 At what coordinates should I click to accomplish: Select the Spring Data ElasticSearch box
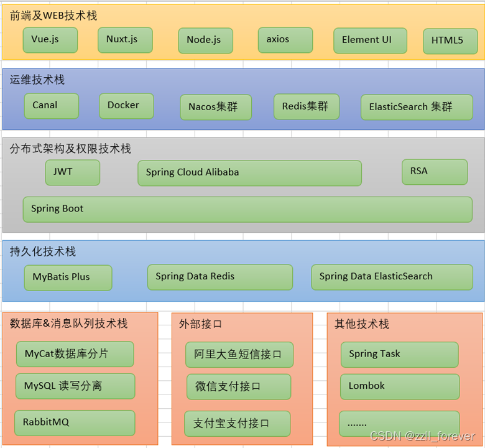tap(392, 277)
